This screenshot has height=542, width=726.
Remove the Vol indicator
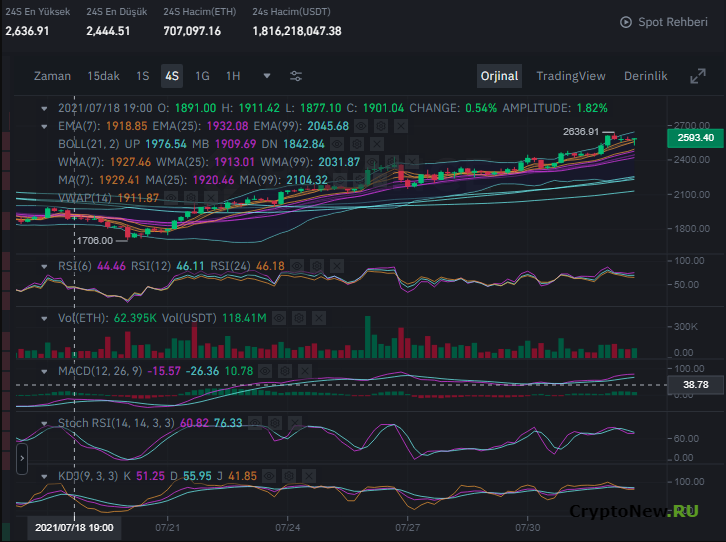319,318
